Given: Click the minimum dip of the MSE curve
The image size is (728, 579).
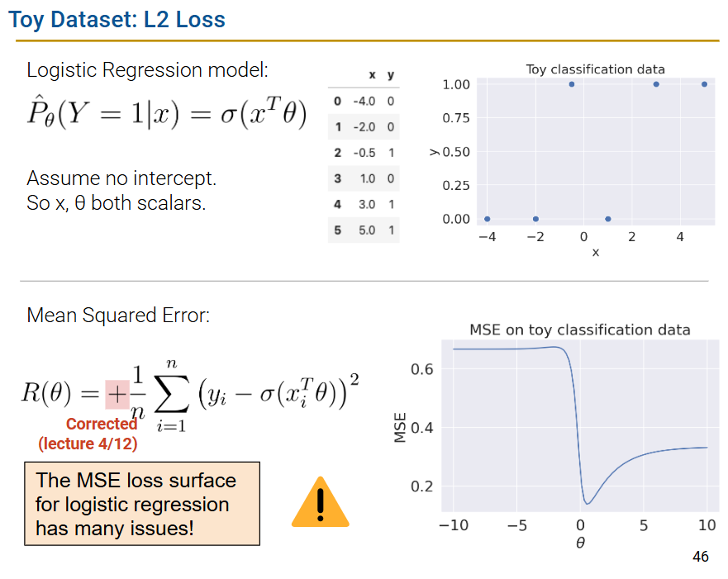Looking at the screenshot, I should 588,502.
